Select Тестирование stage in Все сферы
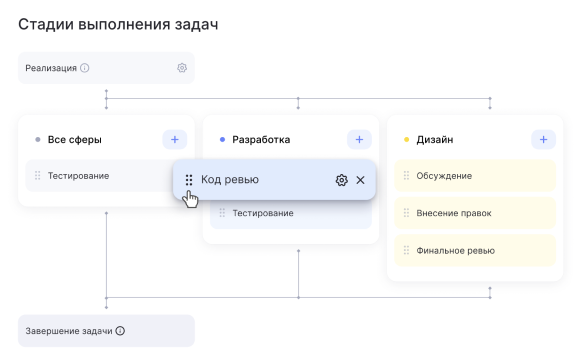Screen dimensions: 576x364 [99, 176]
